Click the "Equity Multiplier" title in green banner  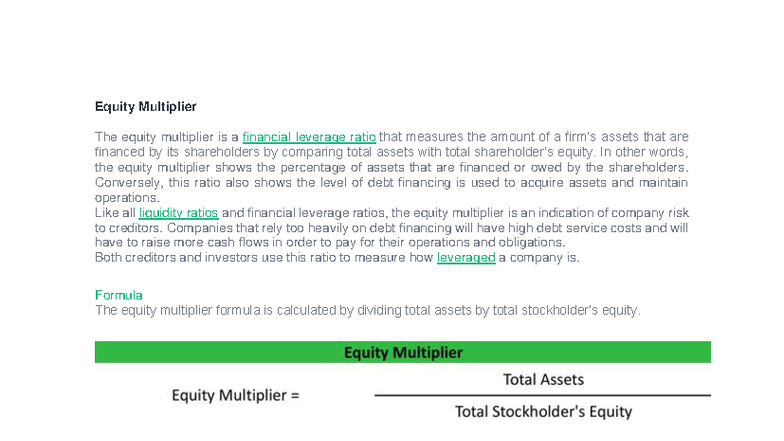click(x=403, y=352)
